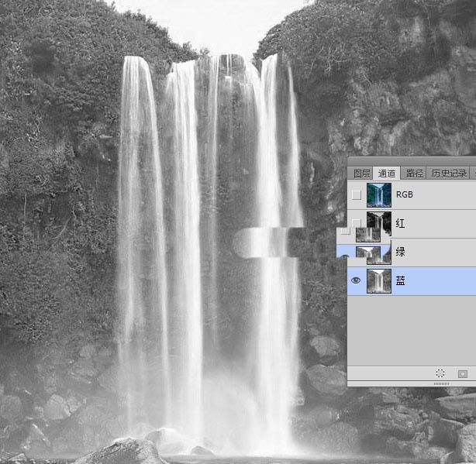Select the 蓝 channel name
Image resolution: width=476 pixels, height=464 pixels.
point(400,280)
